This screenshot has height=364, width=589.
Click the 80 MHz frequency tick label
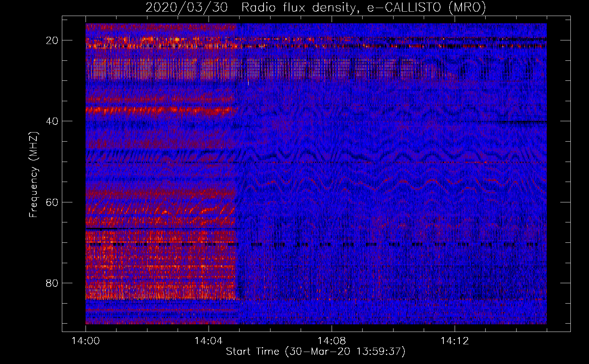pyautogui.click(x=52, y=283)
